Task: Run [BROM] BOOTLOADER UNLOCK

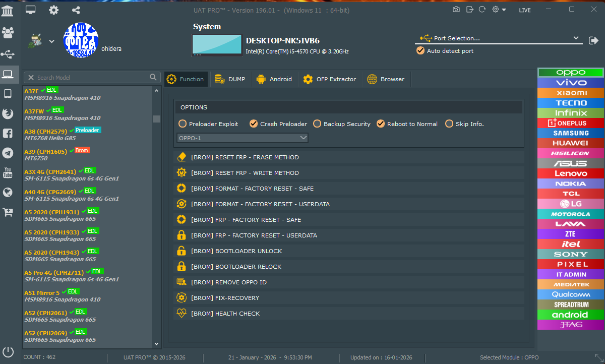Action: [x=349, y=251]
